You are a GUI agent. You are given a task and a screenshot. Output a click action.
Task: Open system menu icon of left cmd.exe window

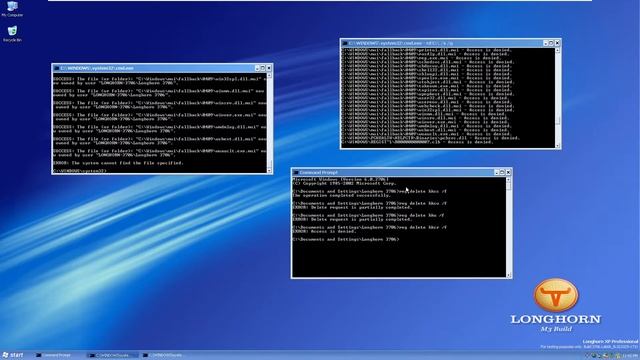(x=57, y=69)
